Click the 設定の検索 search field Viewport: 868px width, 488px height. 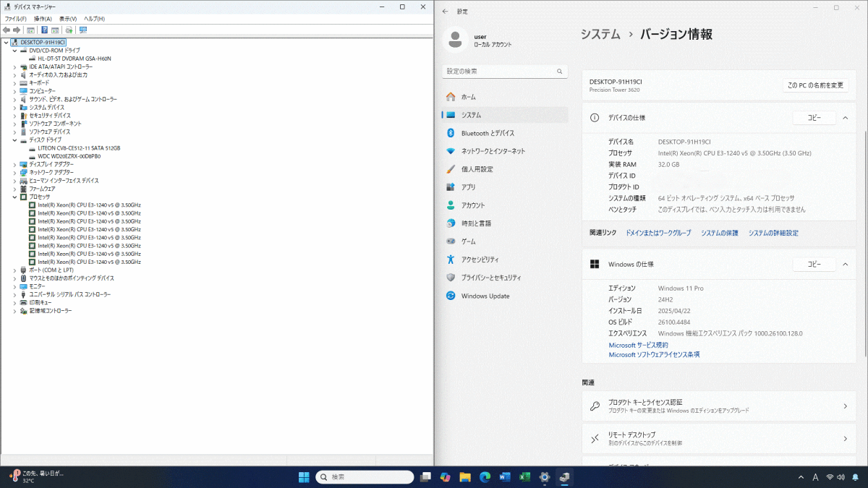coord(499,72)
